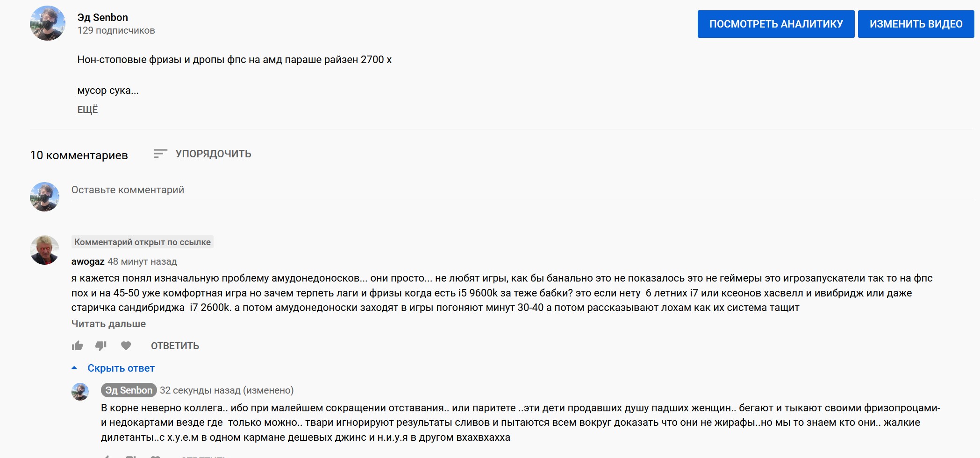Expand the comment with Читать дальше
Image resolution: width=980 pixels, height=458 pixels.
108,324
